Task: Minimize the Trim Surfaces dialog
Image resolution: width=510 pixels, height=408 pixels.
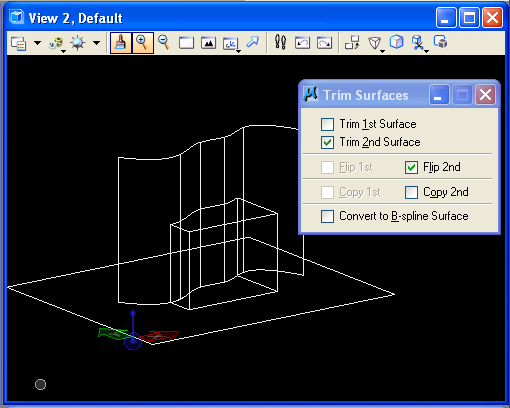Action: click(x=439, y=95)
